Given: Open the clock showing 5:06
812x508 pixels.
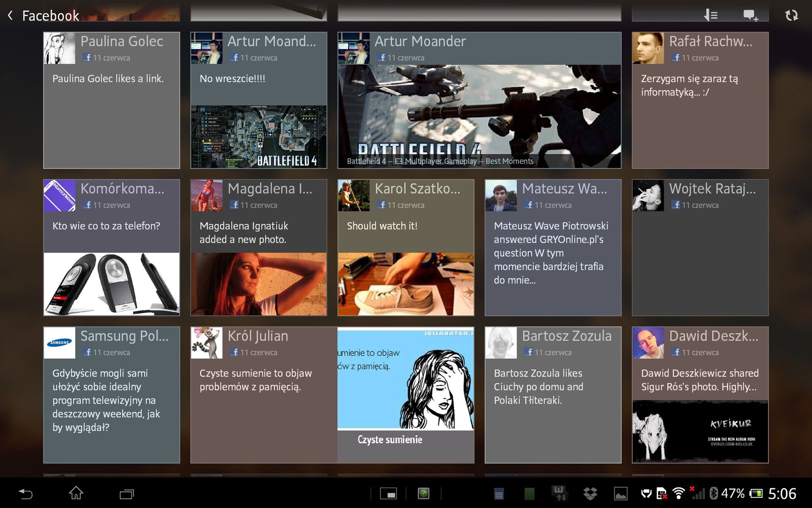Looking at the screenshot, I should 782,494.
